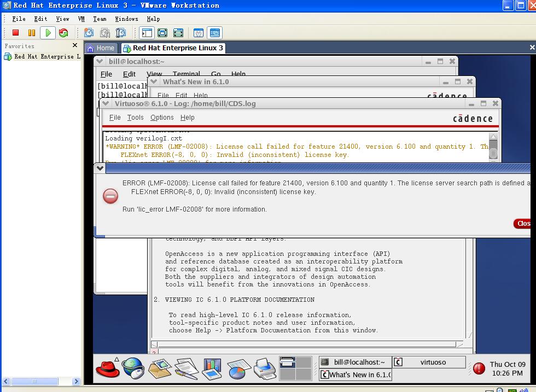The width and height of the screenshot is (536, 392).
Task: Reset the virtual machine with the red-green icon
Action: 63,33
